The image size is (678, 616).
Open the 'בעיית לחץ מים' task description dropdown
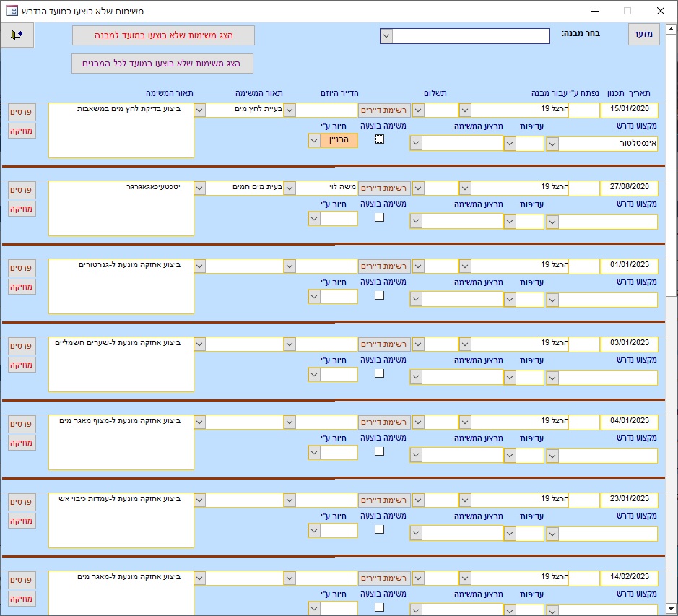tap(199, 110)
